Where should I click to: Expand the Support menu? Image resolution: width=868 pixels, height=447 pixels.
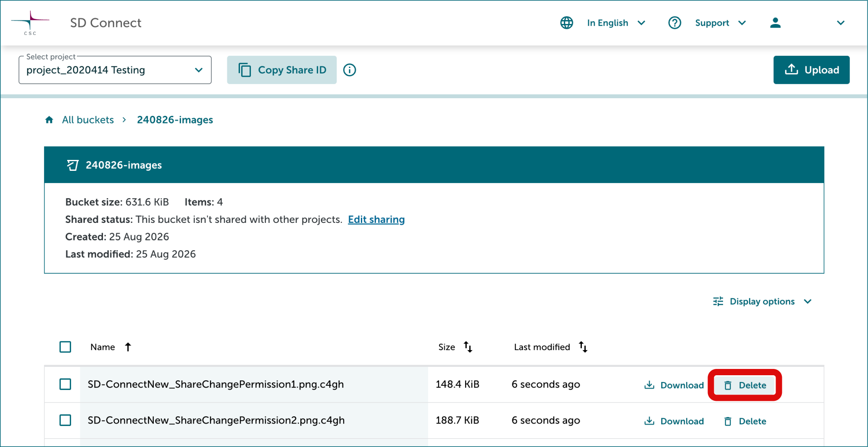tap(720, 23)
